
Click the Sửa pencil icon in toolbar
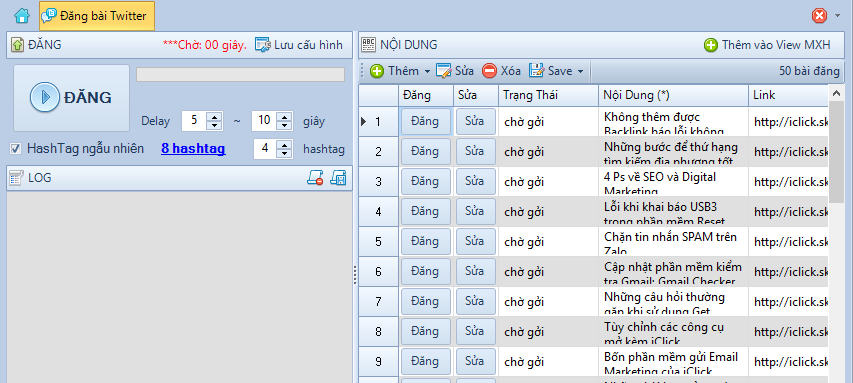pyautogui.click(x=444, y=71)
